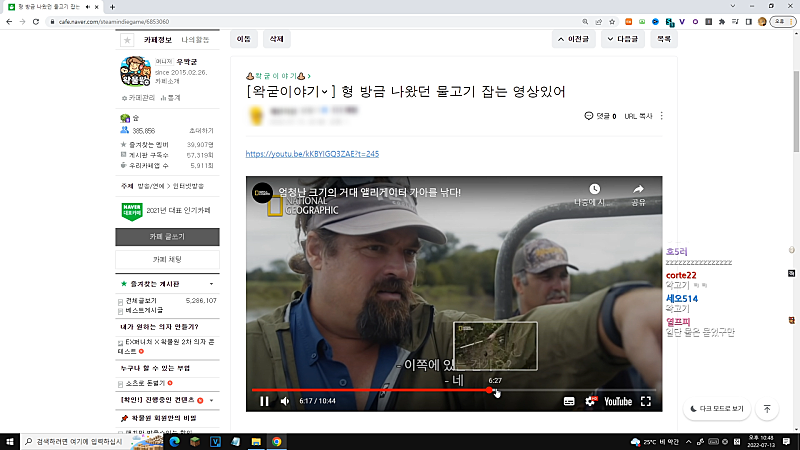
Task: Pause the YouTube video
Action: [x=264, y=401]
